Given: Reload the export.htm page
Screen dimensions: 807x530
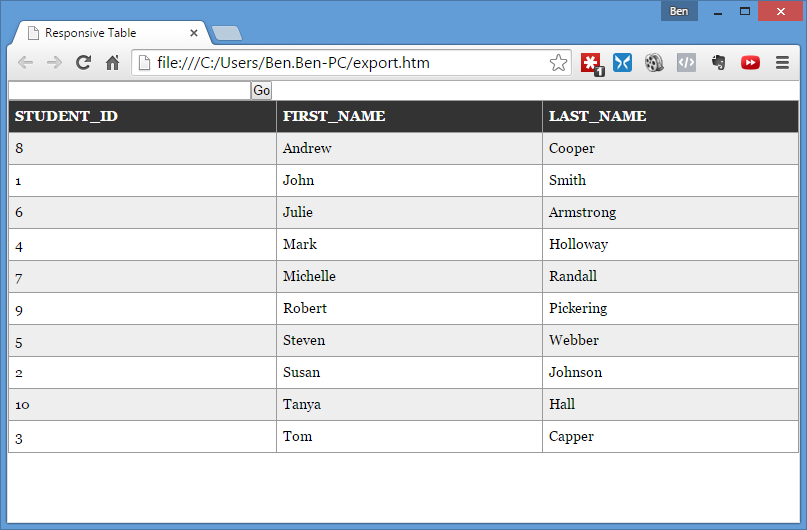Looking at the screenshot, I should click(84, 63).
